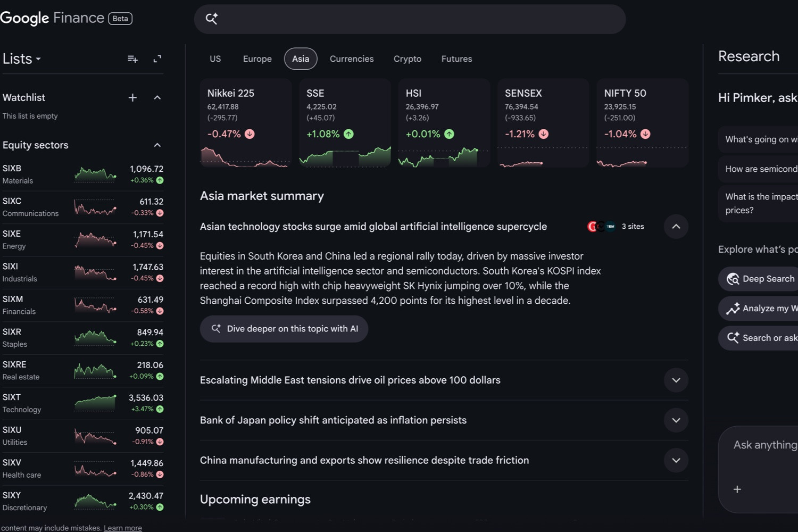Select SIXV Health care sector row
This screenshot has height=532, width=798.
click(82, 469)
